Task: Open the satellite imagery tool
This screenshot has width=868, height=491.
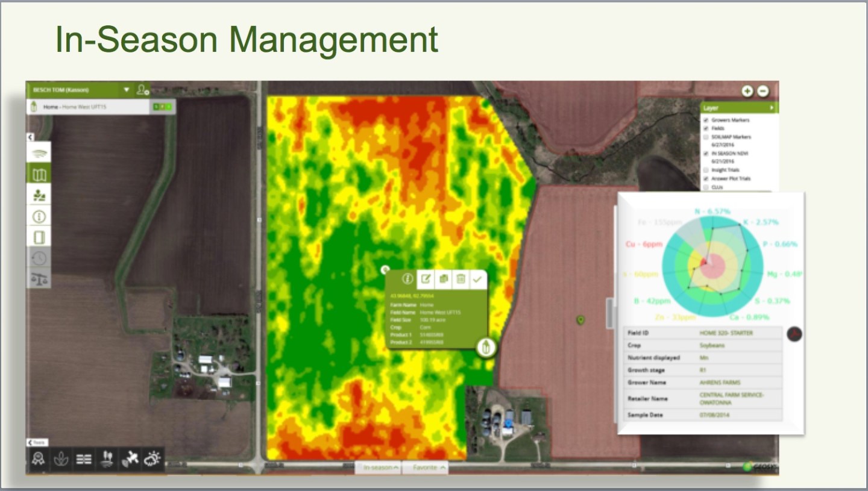Action: click(x=129, y=459)
